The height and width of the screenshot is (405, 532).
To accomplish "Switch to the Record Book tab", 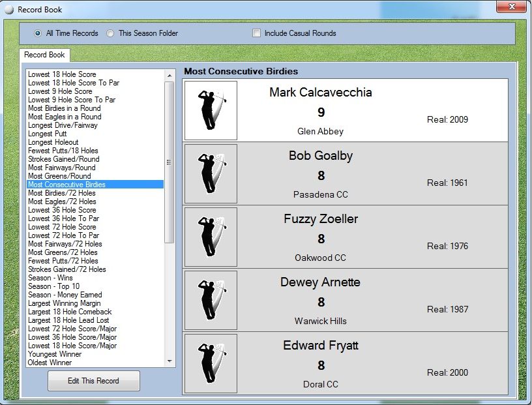I will coord(44,55).
